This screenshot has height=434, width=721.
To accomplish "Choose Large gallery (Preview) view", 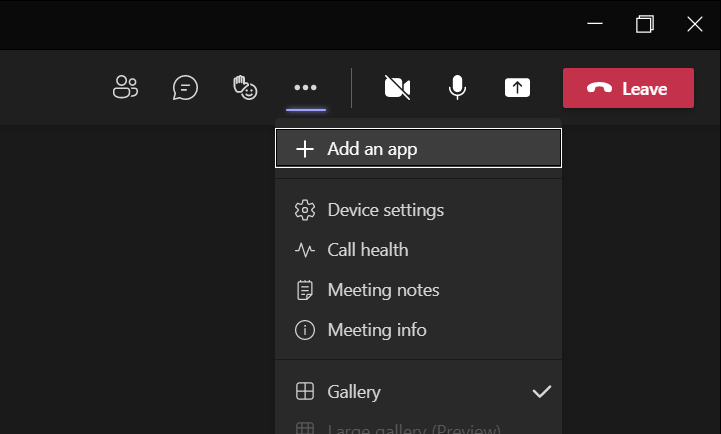I will [x=413, y=429].
